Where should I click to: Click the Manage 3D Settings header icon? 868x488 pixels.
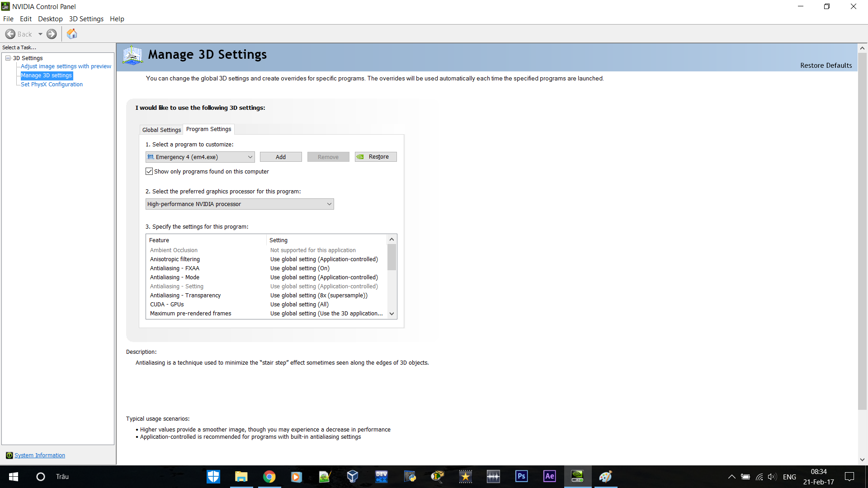pos(132,55)
